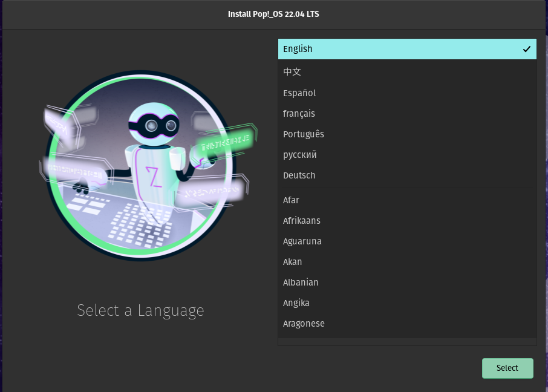
Task: Select русский language option
Action: (x=407, y=155)
